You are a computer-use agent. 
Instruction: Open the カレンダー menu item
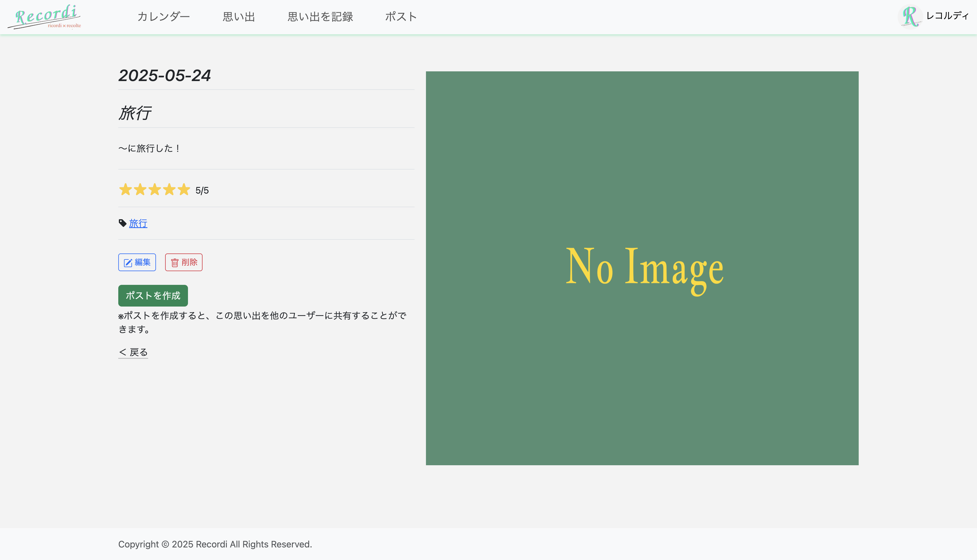(164, 17)
